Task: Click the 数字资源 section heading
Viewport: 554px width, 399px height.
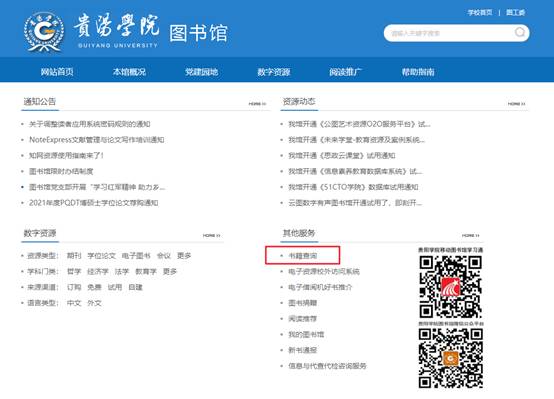Action: point(40,233)
